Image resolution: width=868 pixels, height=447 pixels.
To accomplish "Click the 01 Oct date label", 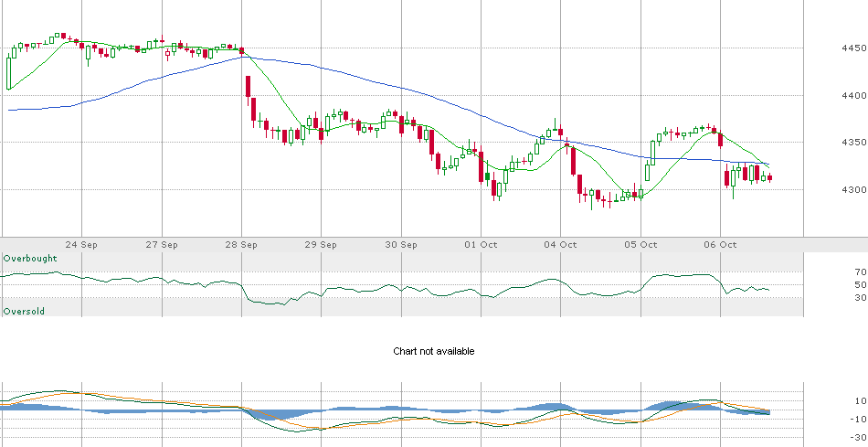I will pyautogui.click(x=481, y=245).
